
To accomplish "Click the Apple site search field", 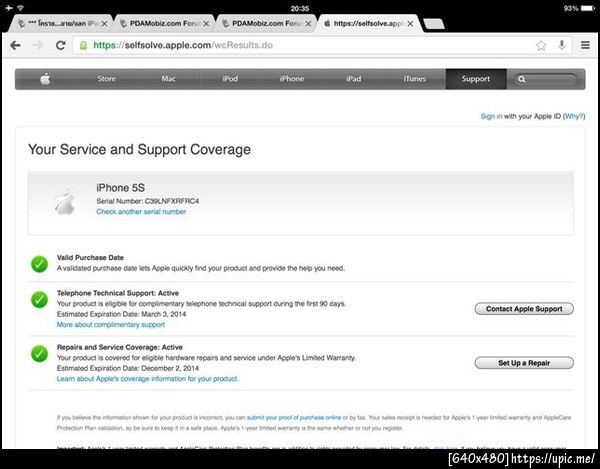I will (546, 79).
